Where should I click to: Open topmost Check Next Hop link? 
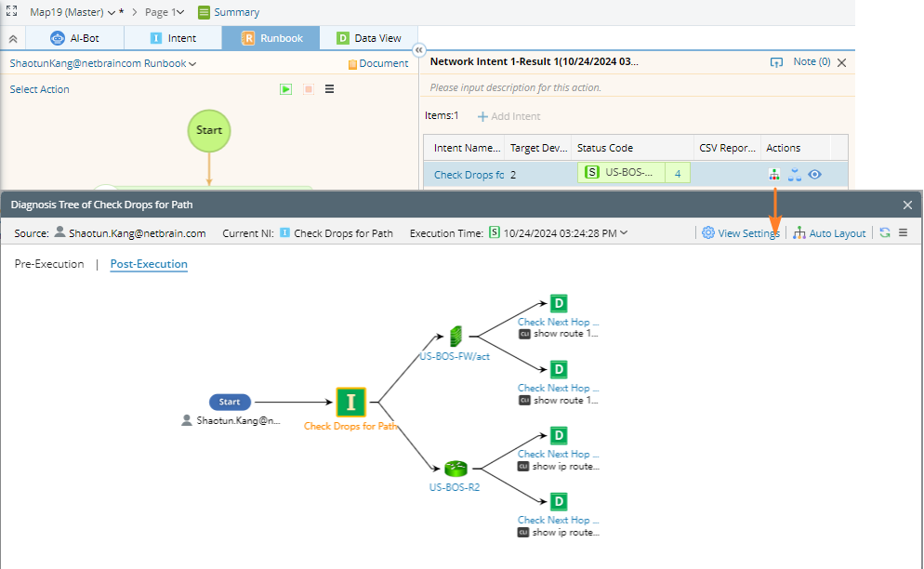[558, 322]
